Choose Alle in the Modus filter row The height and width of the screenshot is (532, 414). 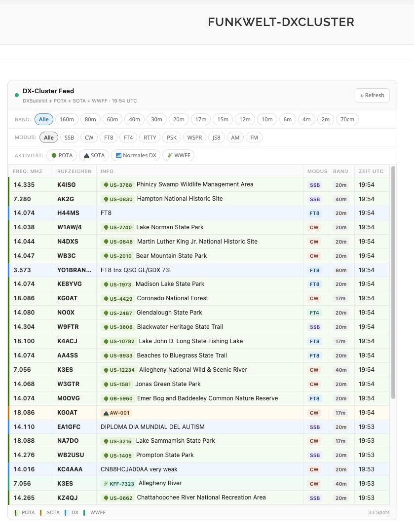(48, 138)
